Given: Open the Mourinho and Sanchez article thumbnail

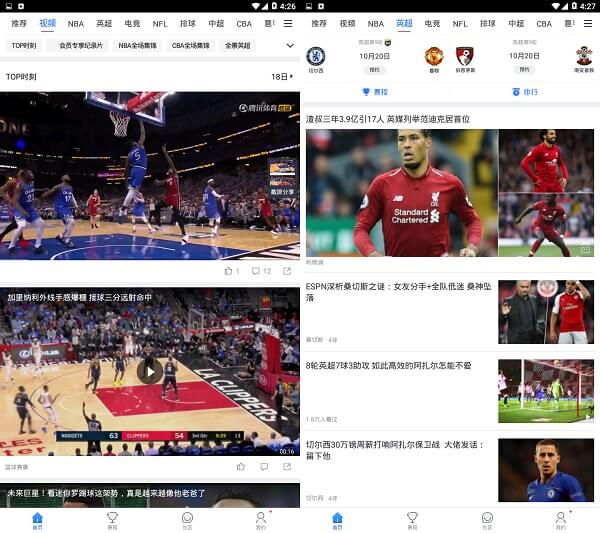Looking at the screenshot, I should (x=546, y=312).
